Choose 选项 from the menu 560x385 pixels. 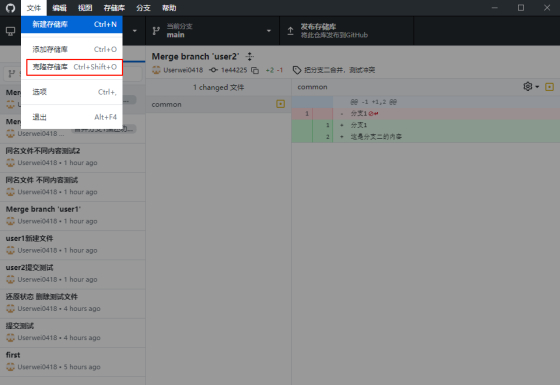(x=72, y=92)
